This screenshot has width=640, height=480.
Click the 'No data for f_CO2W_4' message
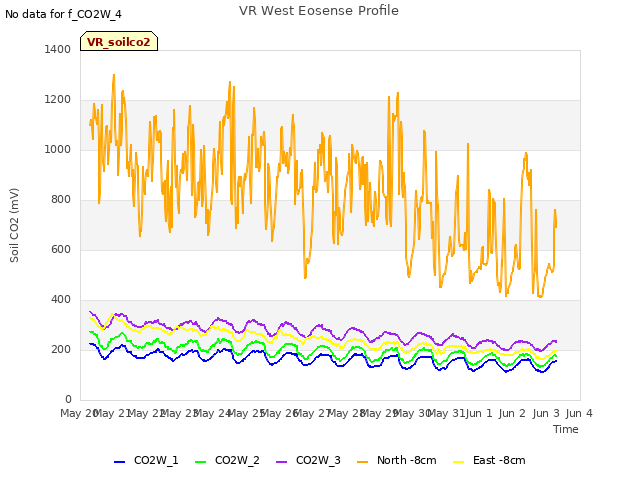pos(63,14)
